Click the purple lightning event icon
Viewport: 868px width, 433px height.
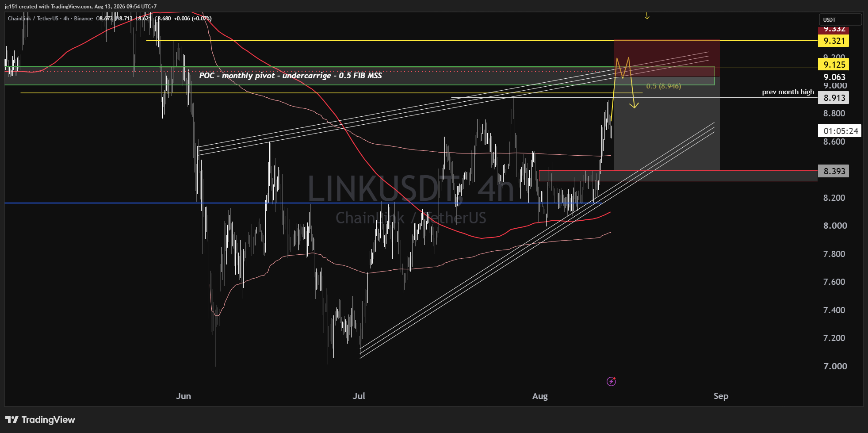[611, 381]
